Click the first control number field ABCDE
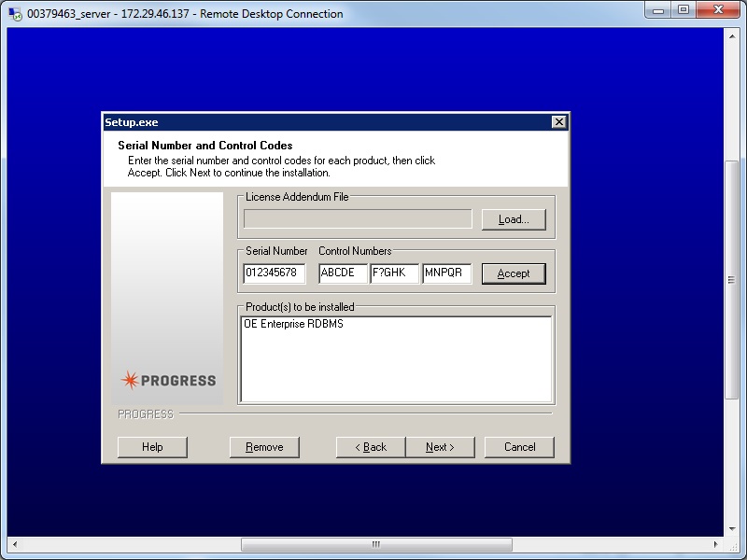 coord(343,273)
